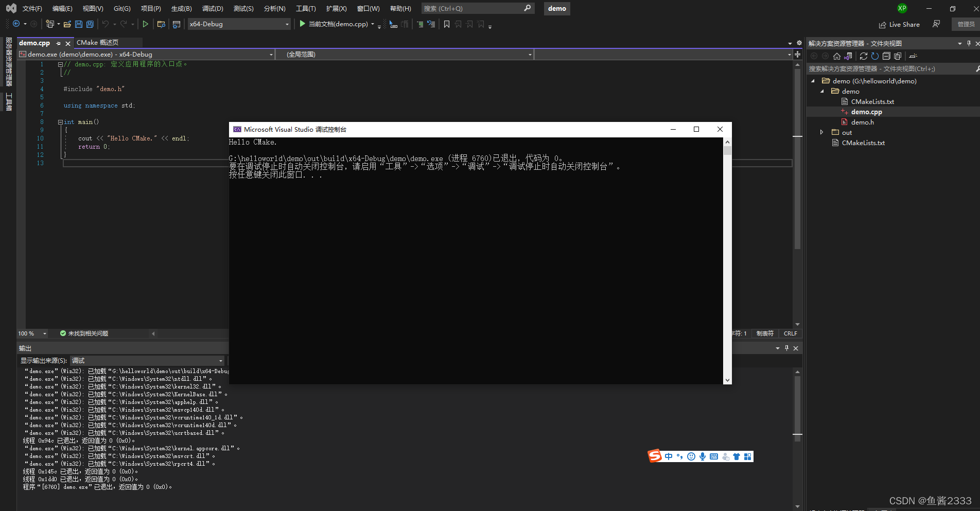Open the 编辑(E) menu
Screen dimensions: 980x511
pyautogui.click(x=62, y=9)
